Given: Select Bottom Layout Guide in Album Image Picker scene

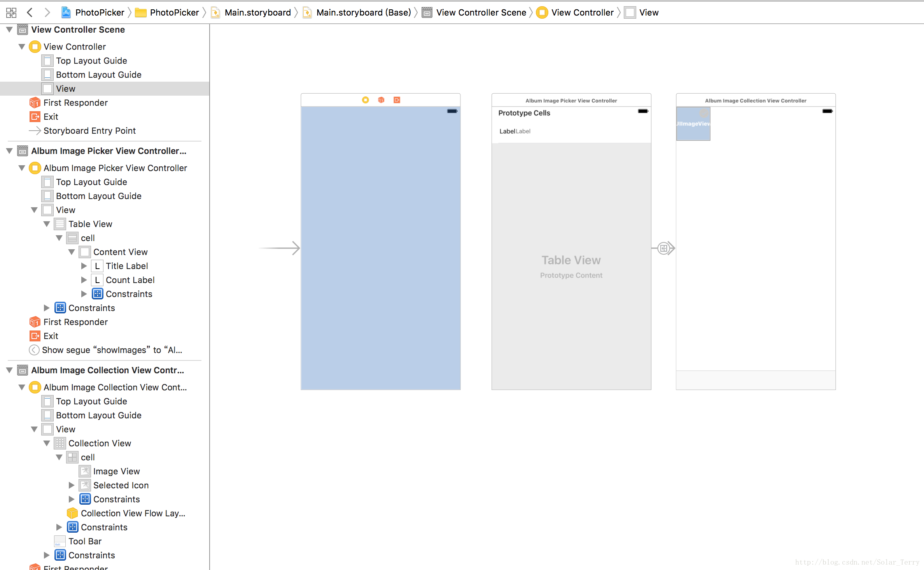Looking at the screenshot, I should 92,196.
